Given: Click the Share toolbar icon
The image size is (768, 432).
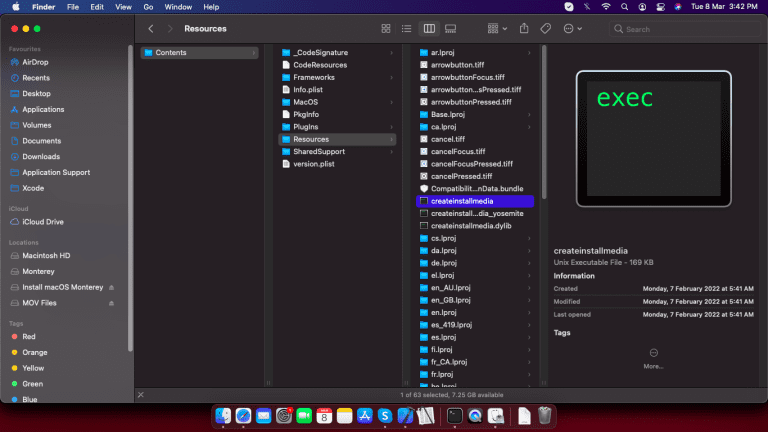Looking at the screenshot, I should (x=524, y=29).
